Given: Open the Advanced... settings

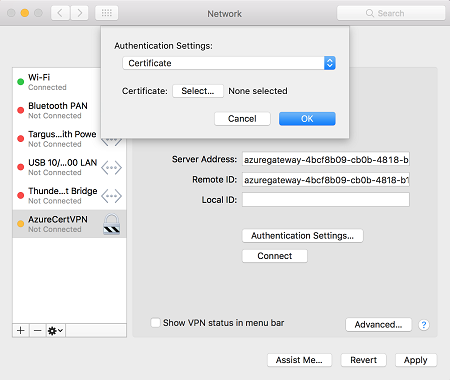Looking at the screenshot, I should tap(378, 324).
